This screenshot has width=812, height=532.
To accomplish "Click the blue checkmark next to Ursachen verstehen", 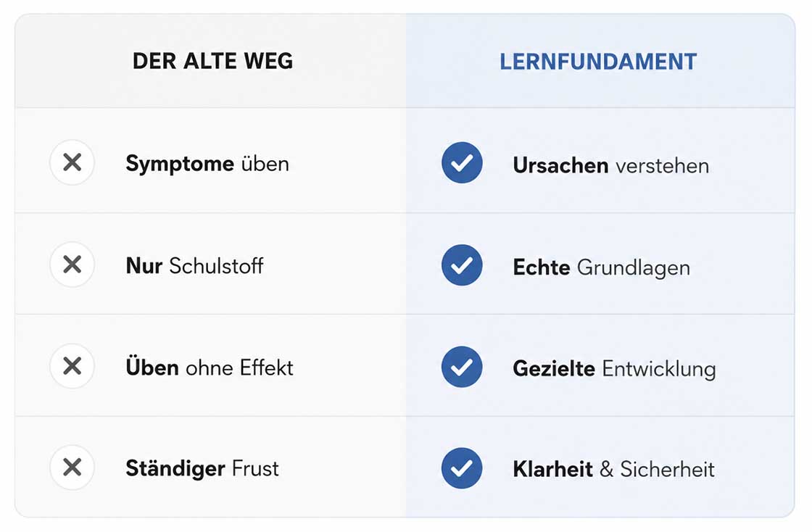I will point(462,163).
